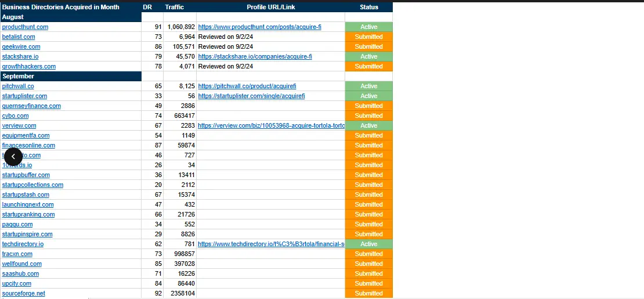Click the Active status for techdirectory.io
The image size is (644, 299).
(369, 244)
